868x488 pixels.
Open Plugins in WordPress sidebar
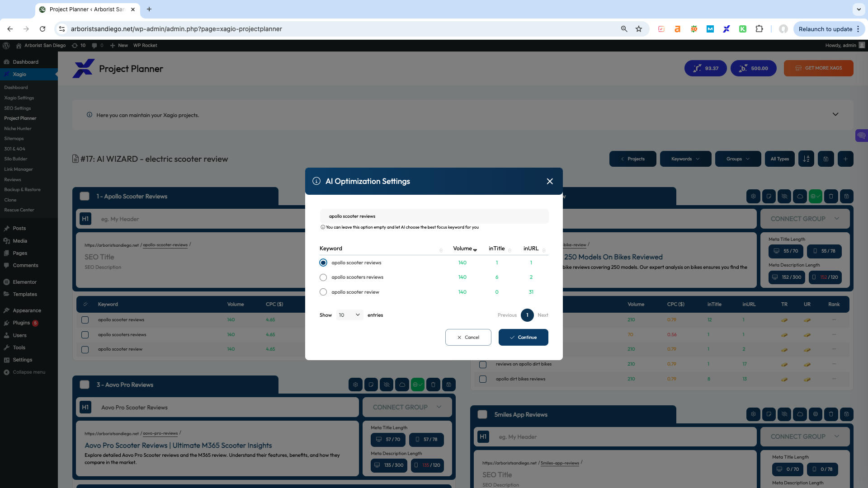21,323
